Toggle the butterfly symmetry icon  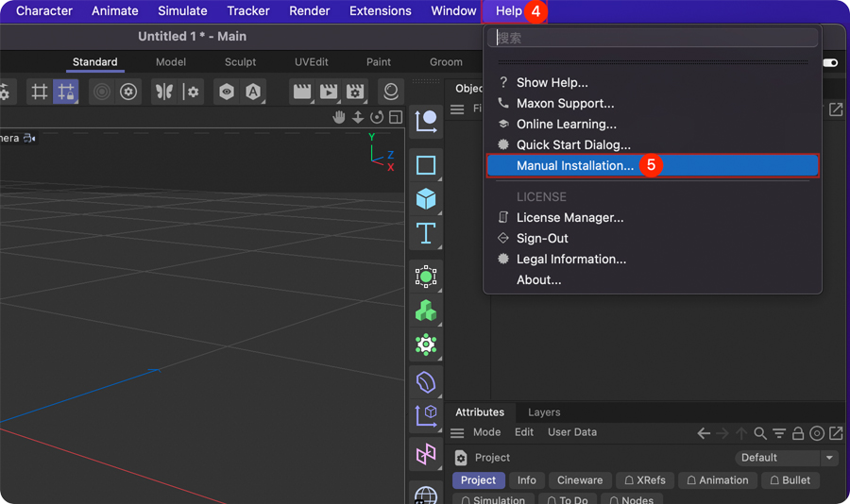(x=164, y=92)
